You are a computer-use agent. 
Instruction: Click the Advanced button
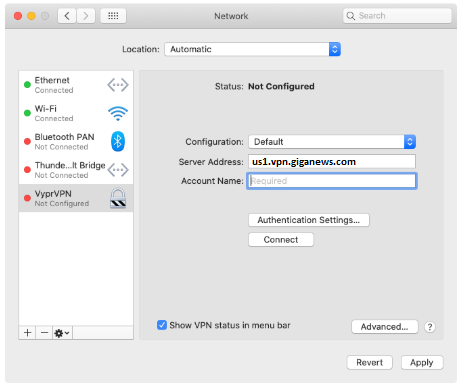384,327
